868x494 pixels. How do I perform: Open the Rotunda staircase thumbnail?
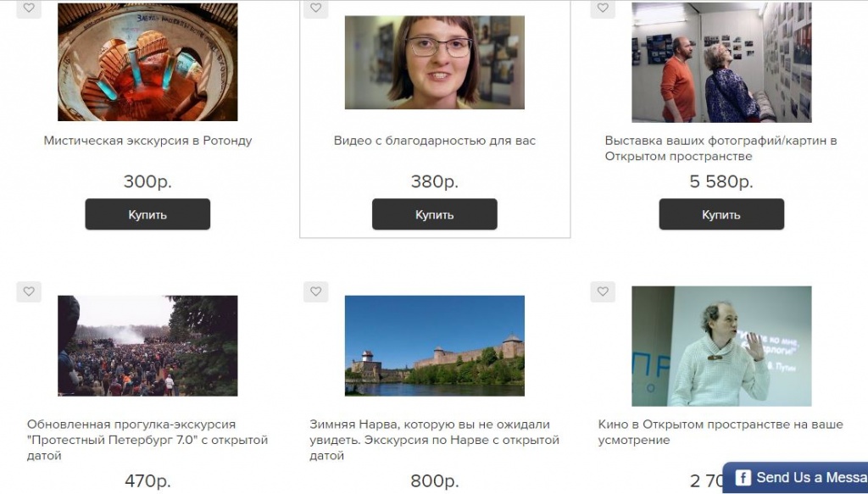pos(147,62)
